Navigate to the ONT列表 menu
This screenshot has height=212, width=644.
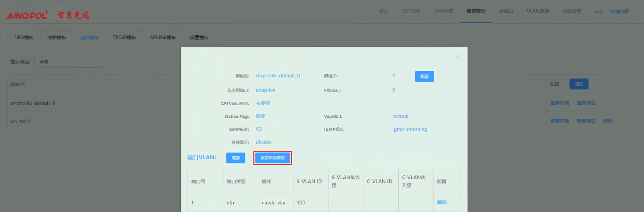click(x=443, y=11)
